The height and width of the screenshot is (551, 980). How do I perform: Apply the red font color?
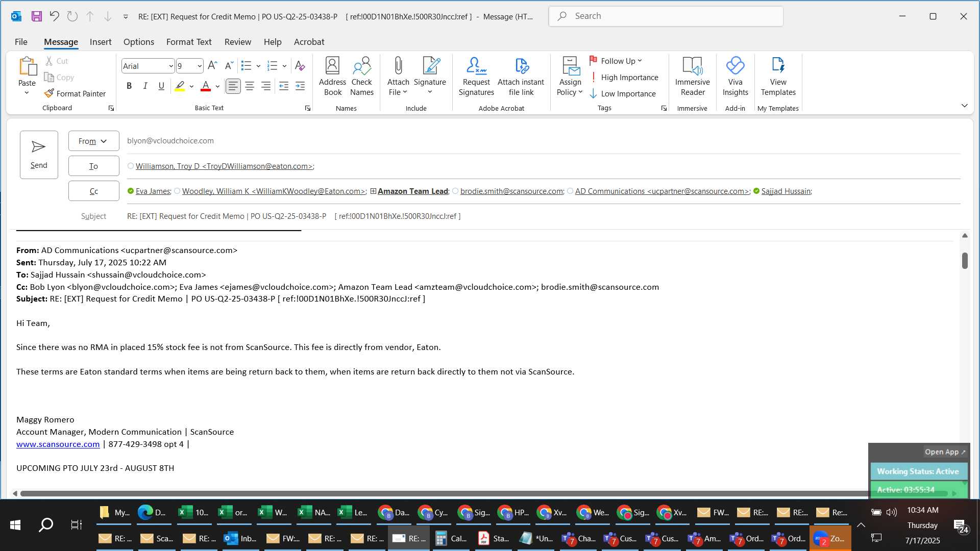point(206,86)
